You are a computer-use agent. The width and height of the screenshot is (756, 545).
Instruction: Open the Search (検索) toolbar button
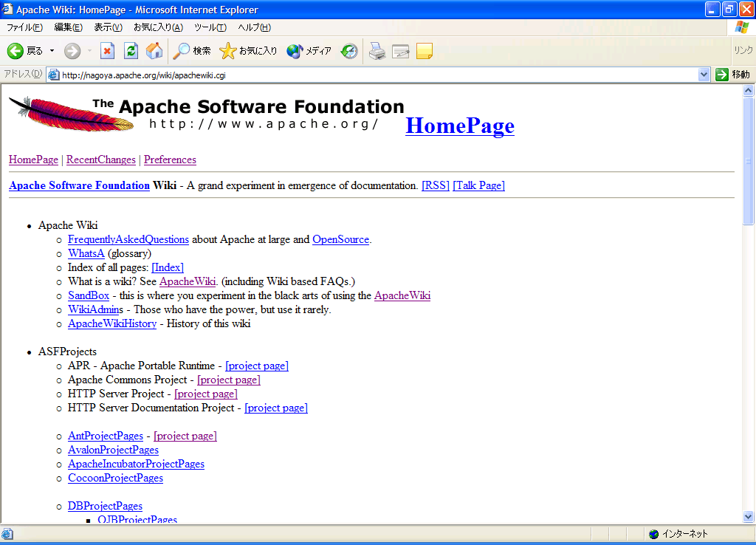(192, 51)
